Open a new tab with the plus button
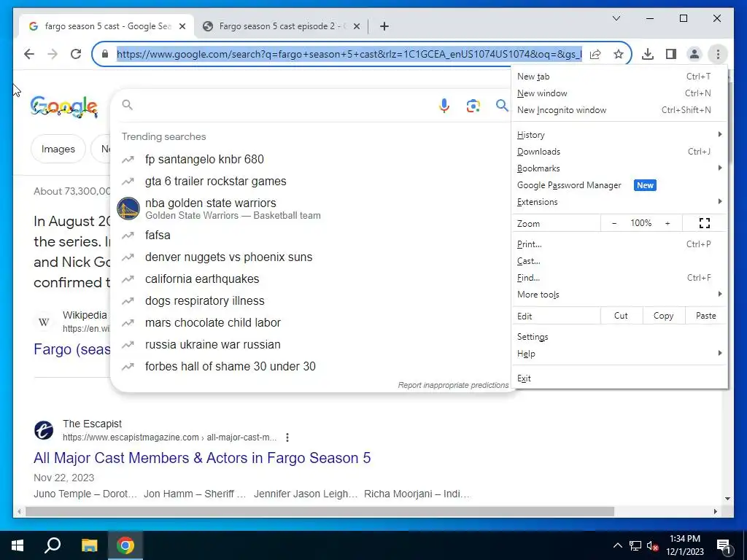This screenshot has height=560, width=747. (x=384, y=26)
